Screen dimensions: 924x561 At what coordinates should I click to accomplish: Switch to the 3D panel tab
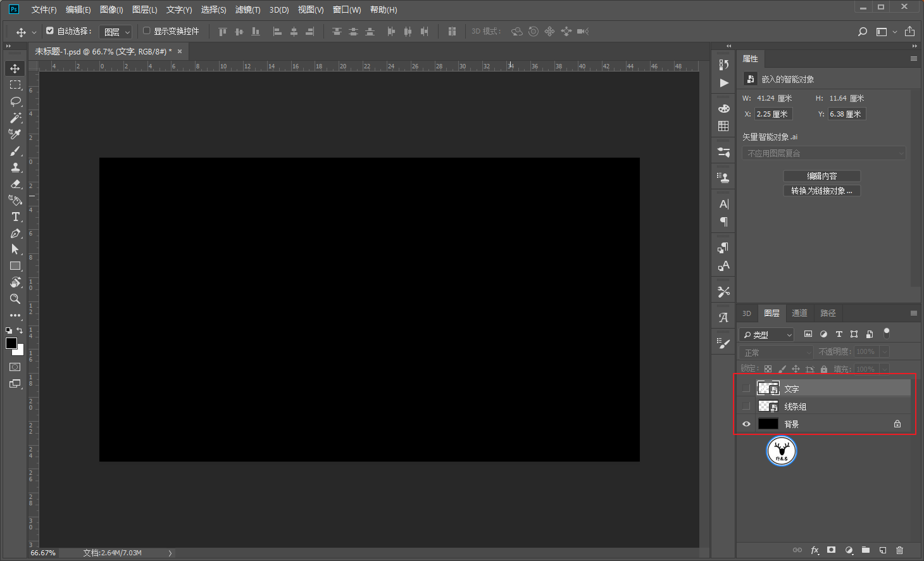tap(747, 313)
